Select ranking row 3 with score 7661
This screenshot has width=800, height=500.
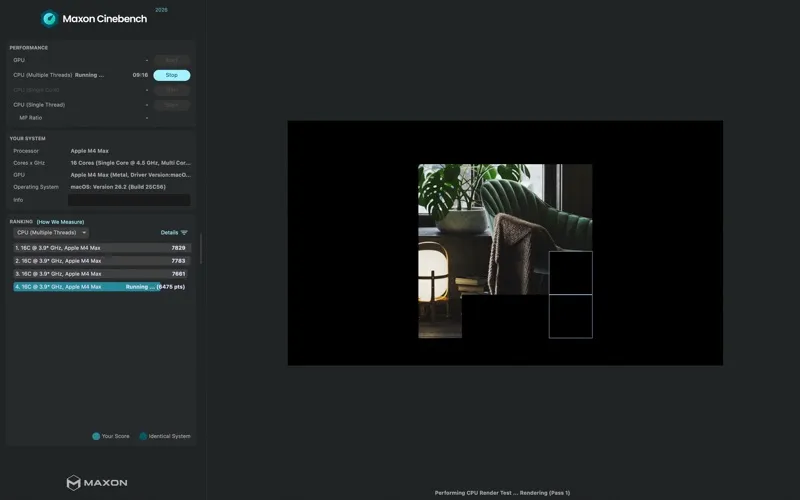102,274
